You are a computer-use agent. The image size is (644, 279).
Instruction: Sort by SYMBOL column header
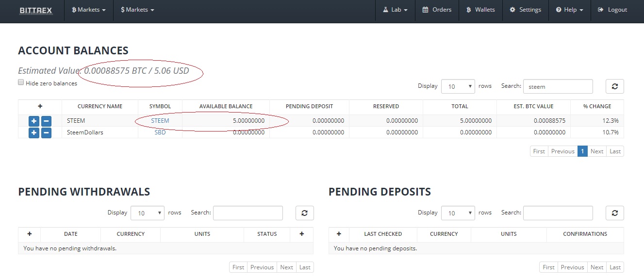tap(160, 106)
